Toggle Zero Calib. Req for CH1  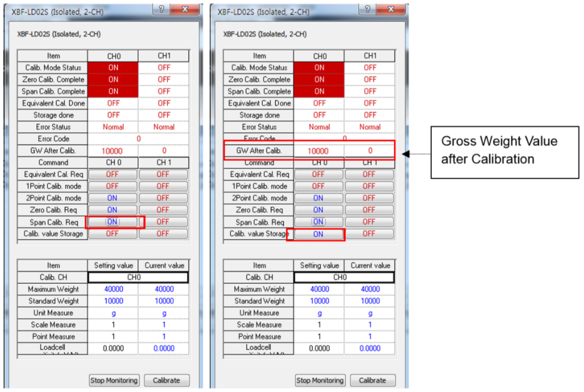163,210
